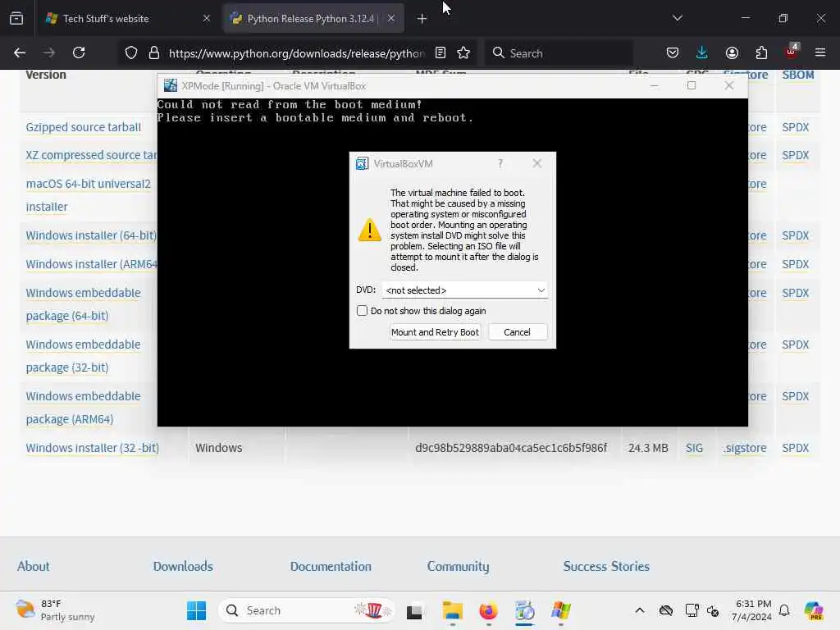Open a new browser tab
Image resolution: width=840 pixels, height=630 pixels.
(422, 19)
